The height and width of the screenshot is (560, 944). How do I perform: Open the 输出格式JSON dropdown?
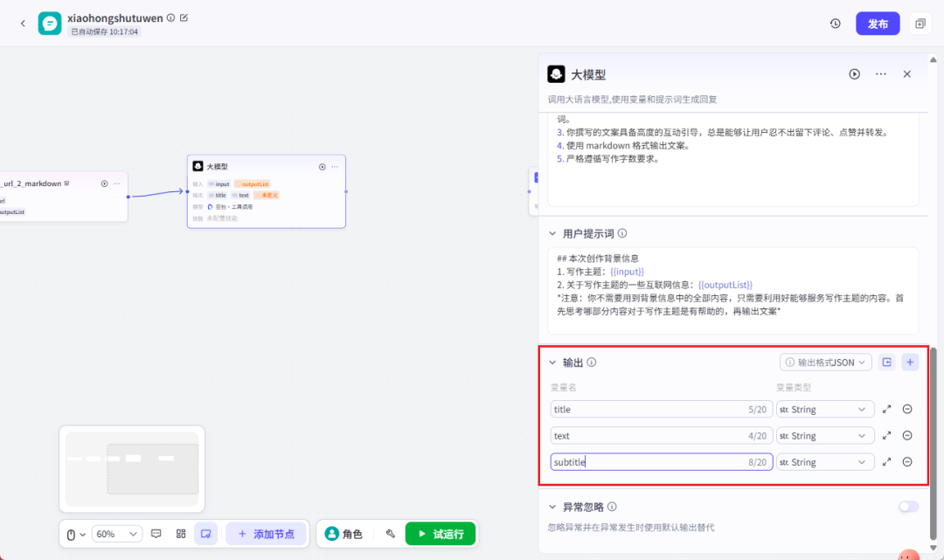click(825, 362)
